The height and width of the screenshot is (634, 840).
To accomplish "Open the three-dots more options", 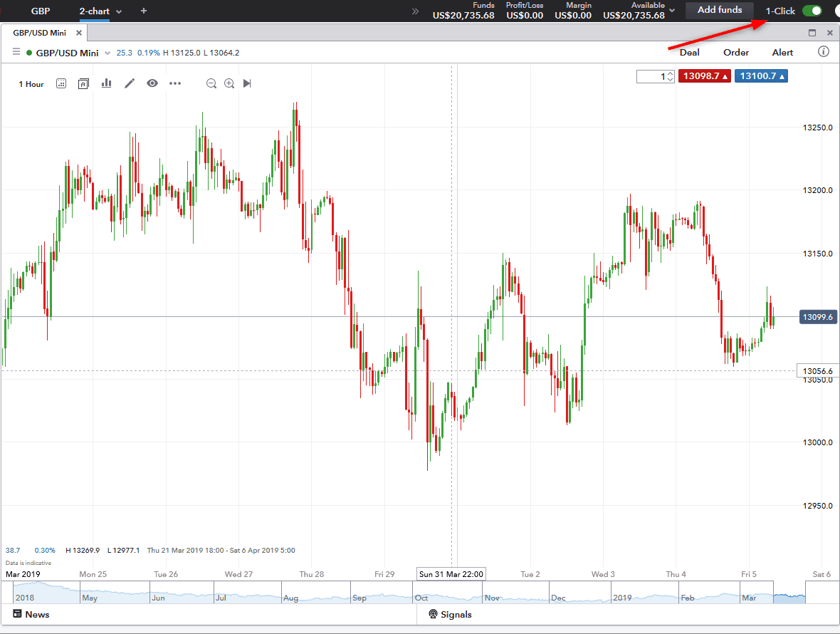I will coord(175,83).
